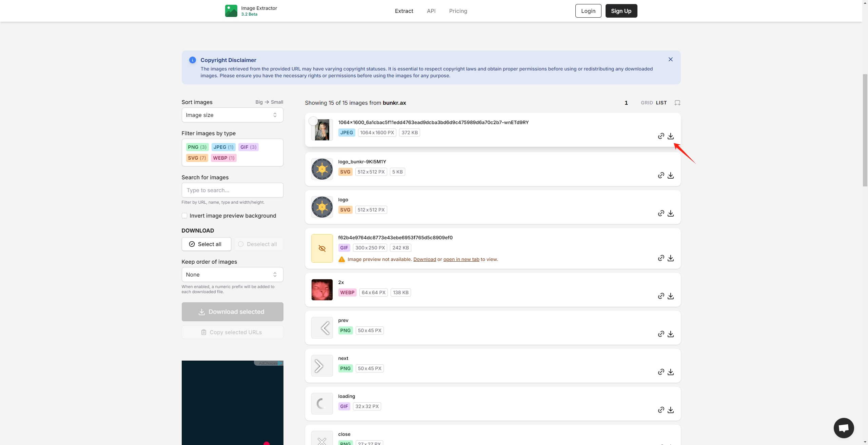
Task: Click the download icon for the GIF image
Action: [x=670, y=258]
